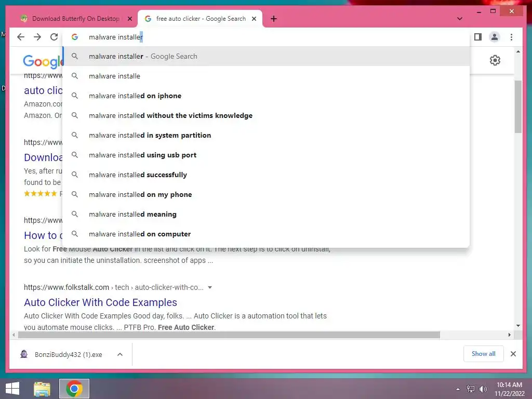Choose 'malware installed meaning' suggestion
The image size is (532, 399).
[x=267, y=214]
